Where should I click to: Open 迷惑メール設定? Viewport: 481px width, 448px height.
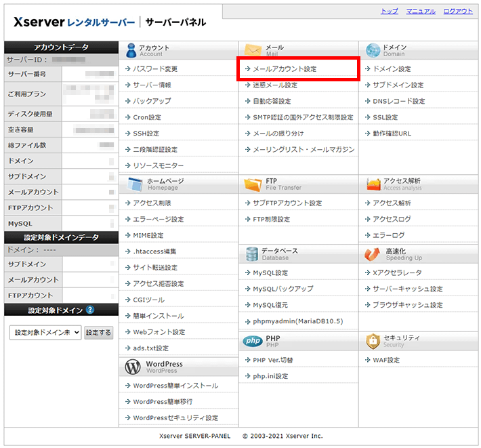[x=275, y=85]
